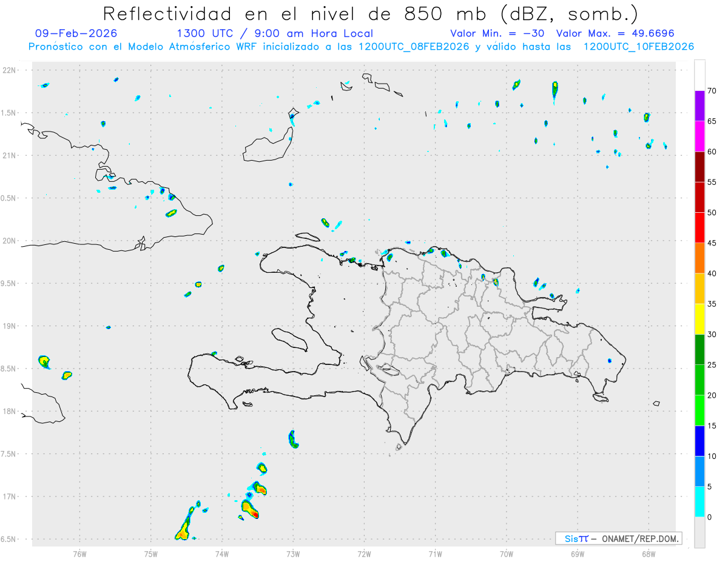This screenshot has height=562, width=728.
Task: Click the 'Reflectividad en el nivel de 850 mb' title
Action: click(370, 13)
